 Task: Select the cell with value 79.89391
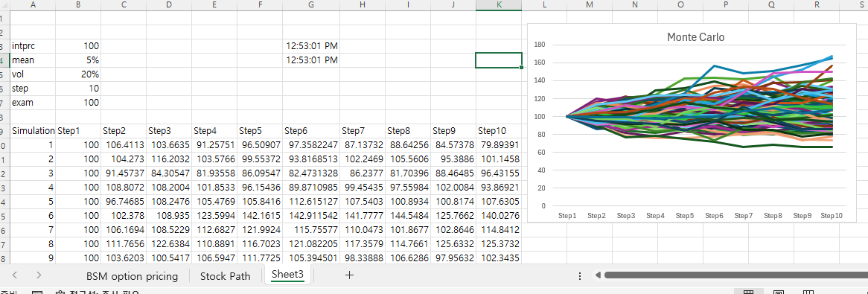point(498,146)
